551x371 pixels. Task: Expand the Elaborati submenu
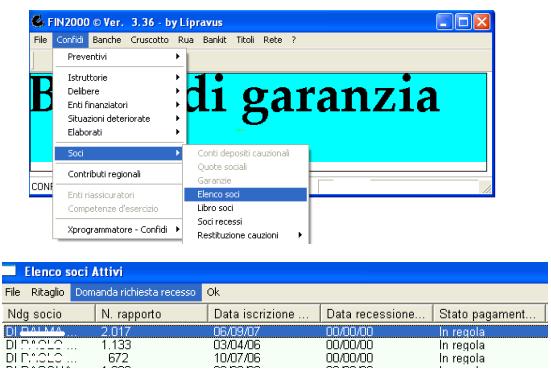click(118, 132)
